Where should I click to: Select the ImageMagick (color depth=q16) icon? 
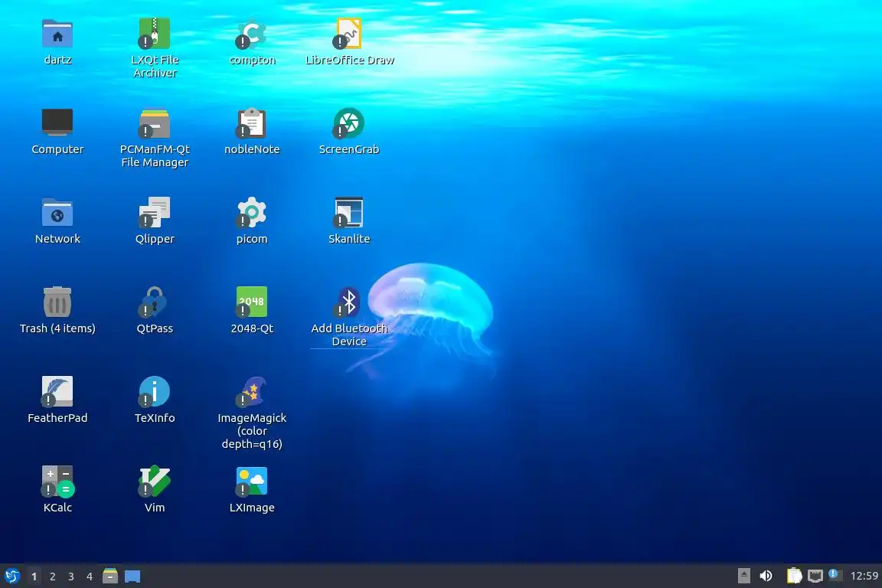click(x=251, y=392)
